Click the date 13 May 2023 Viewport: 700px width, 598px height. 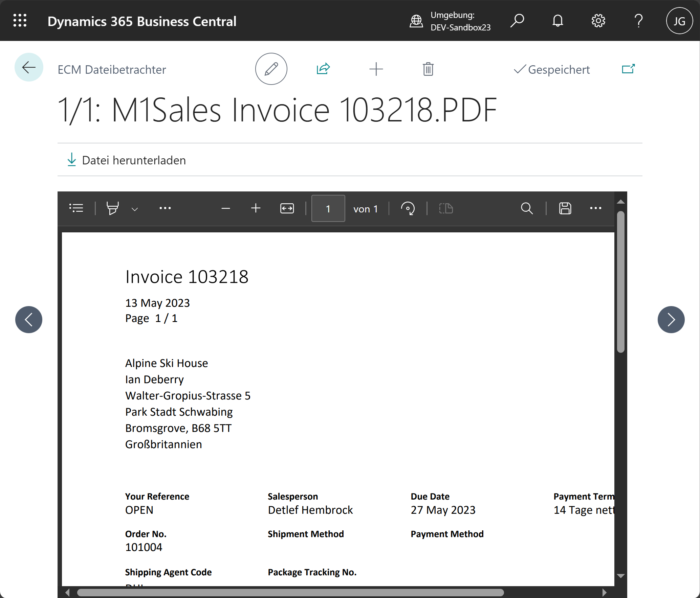pyautogui.click(x=157, y=303)
